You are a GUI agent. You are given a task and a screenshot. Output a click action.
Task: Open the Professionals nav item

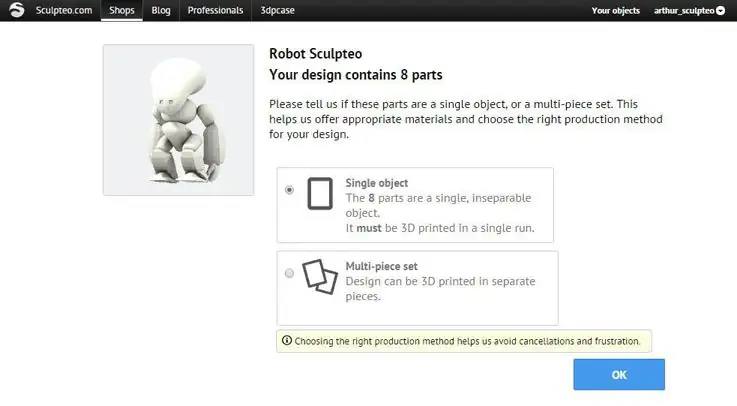click(x=215, y=10)
